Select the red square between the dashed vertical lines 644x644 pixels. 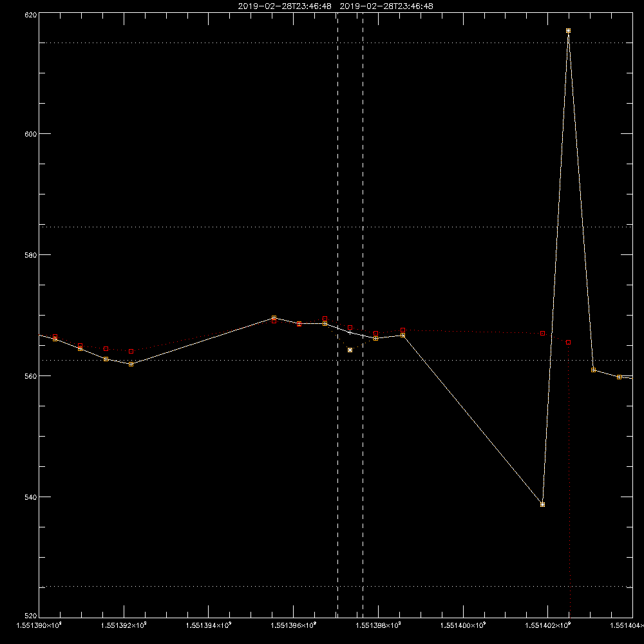[x=350, y=328]
